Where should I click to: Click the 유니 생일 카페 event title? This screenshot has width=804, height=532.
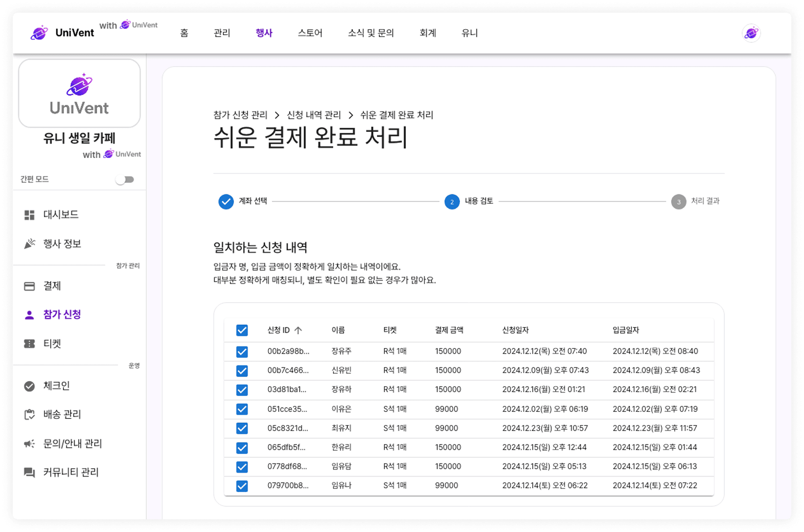(x=79, y=138)
